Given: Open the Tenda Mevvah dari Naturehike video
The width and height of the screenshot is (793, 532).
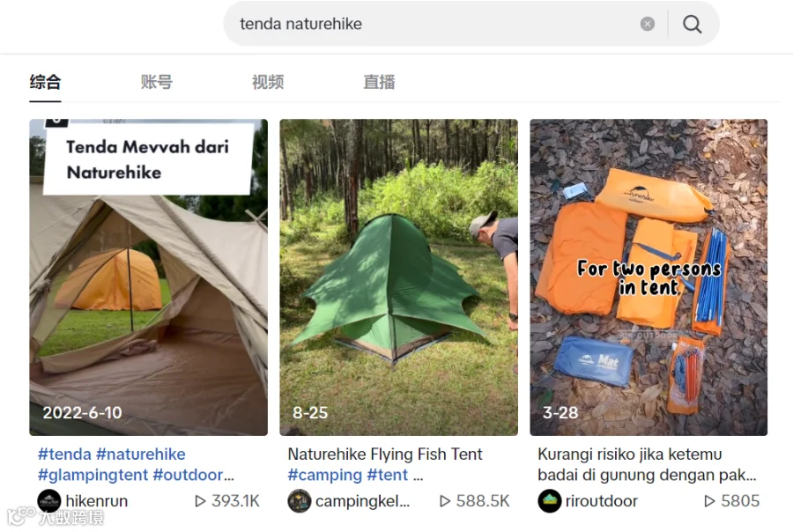Looking at the screenshot, I should (x=148, y=277).
